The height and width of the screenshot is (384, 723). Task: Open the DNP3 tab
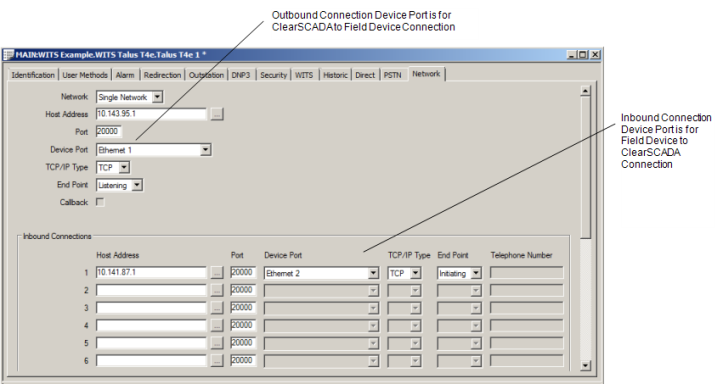pos(241,75)
